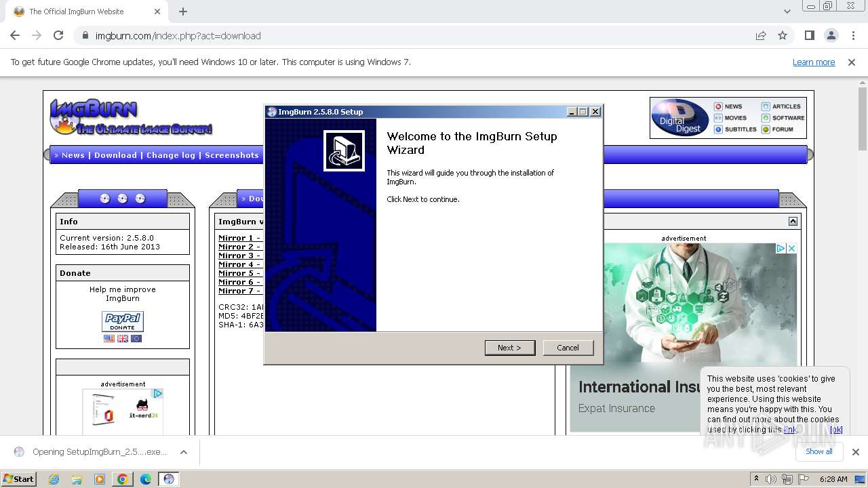Go back in Chrome browser
The image size is (868, 488).
tap(15, 36)
